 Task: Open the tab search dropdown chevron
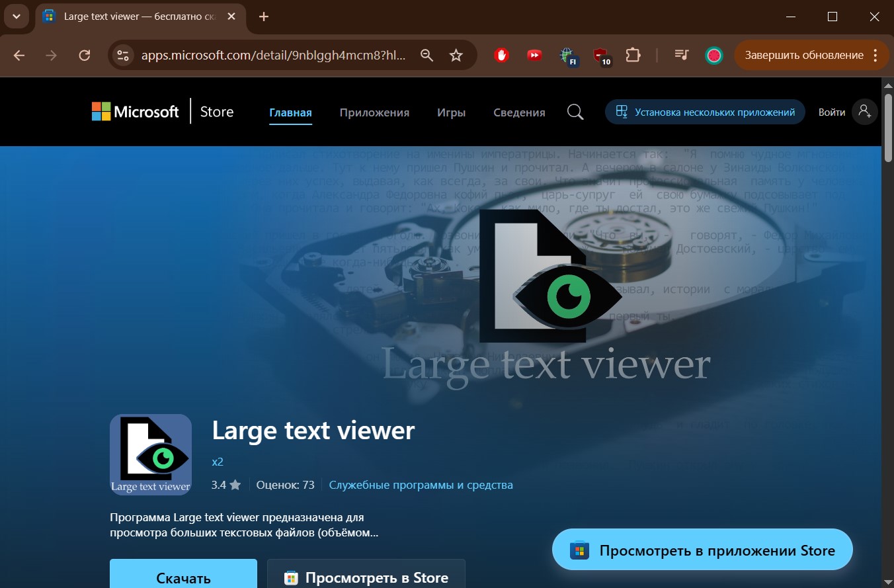point(16,16)
